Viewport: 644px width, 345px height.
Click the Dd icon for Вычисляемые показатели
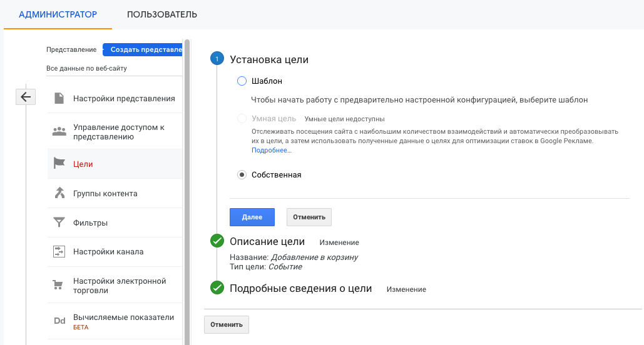click(x=59, y=321)
